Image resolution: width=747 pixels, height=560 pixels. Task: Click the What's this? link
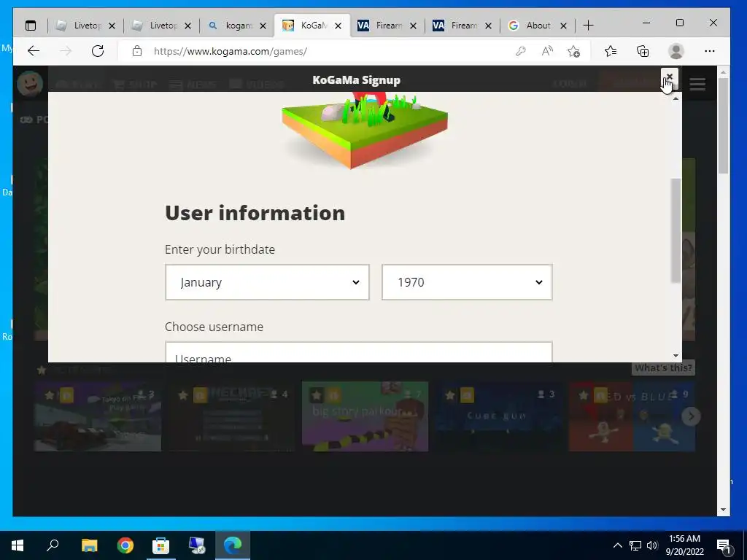pos(663,367)
